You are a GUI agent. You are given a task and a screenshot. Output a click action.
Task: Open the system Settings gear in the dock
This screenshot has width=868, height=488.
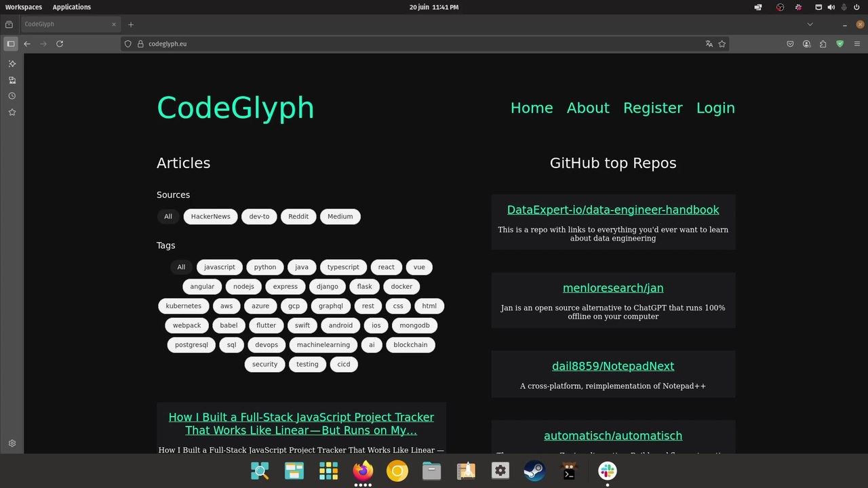(x=500, y=470)
